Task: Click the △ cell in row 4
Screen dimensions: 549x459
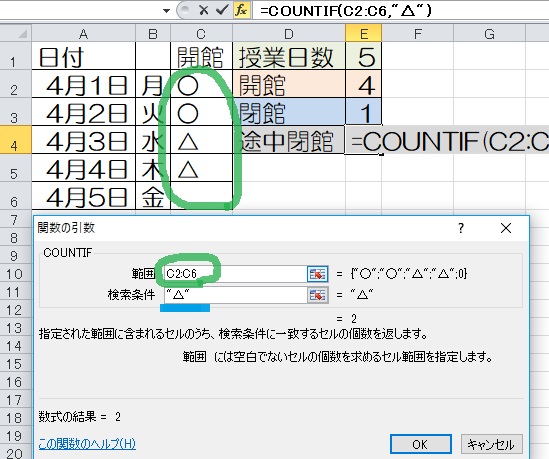Action: 201,140
